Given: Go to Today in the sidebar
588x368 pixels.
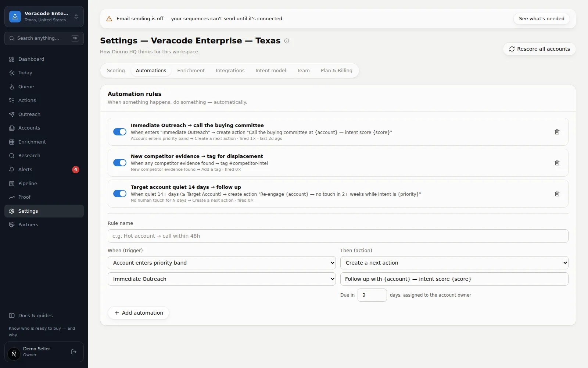Looking at the screenshot, I should pos(44,73).
